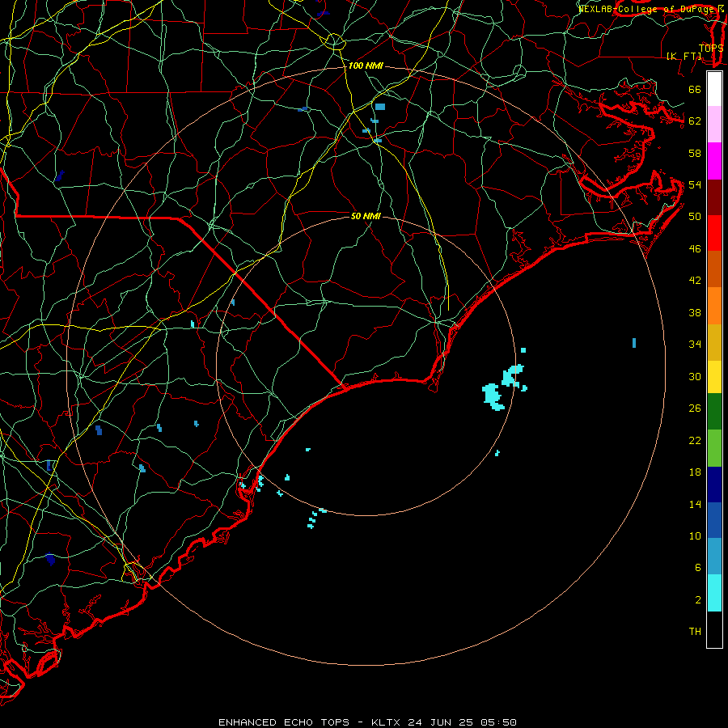Pick the magenta swatch in the legend

coord(714,161)
